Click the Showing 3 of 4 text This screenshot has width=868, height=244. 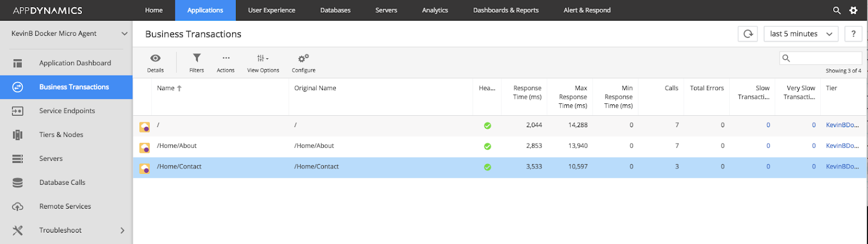[843, 71]
